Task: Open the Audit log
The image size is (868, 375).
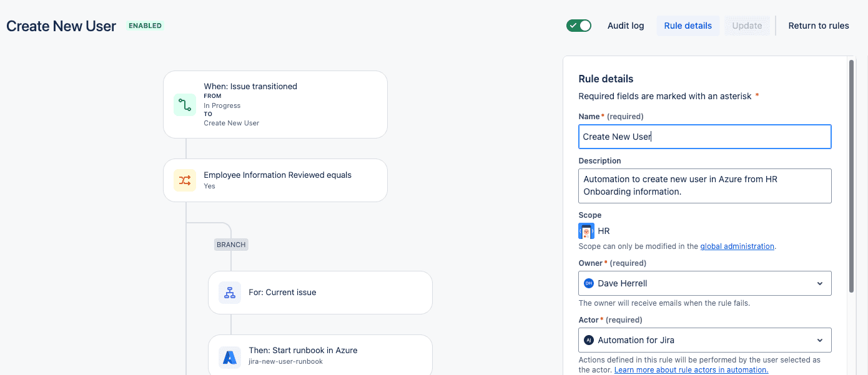Action: (626, 26)
